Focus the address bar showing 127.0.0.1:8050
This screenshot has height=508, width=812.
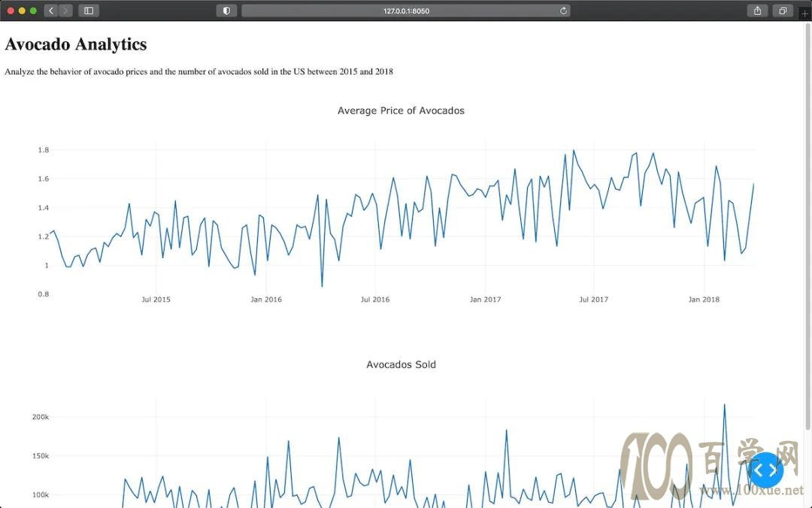406,11
